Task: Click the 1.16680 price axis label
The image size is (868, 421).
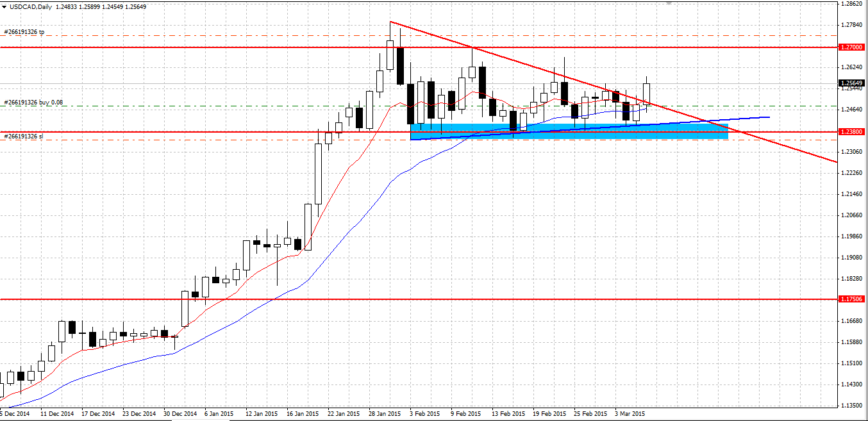Action: click(852, 321)
